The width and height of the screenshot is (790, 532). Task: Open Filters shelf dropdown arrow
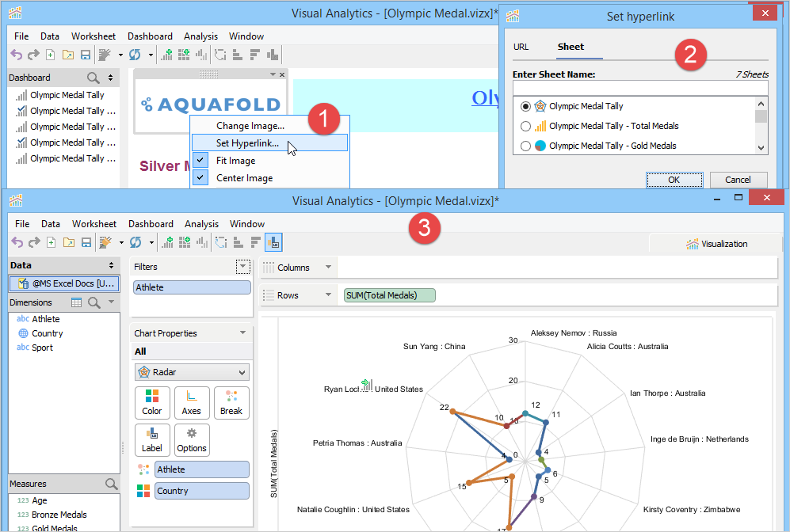tap(242, 267)
